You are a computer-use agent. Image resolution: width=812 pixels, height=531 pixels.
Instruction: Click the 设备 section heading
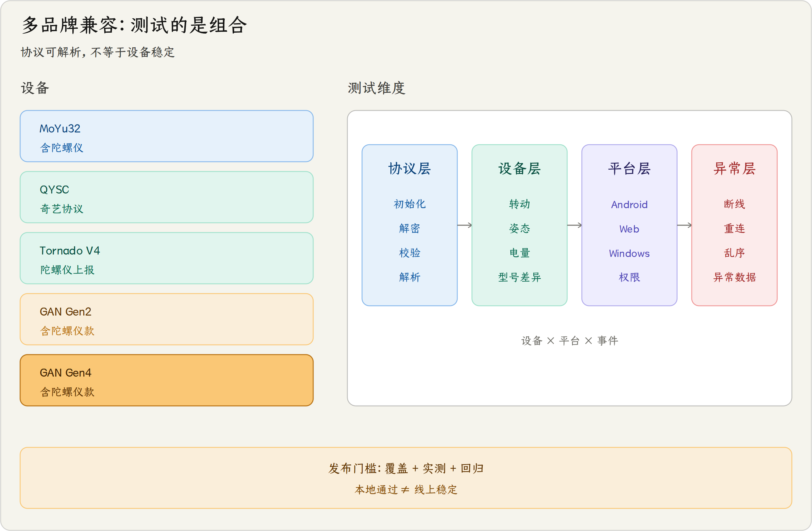click(35, 88)
